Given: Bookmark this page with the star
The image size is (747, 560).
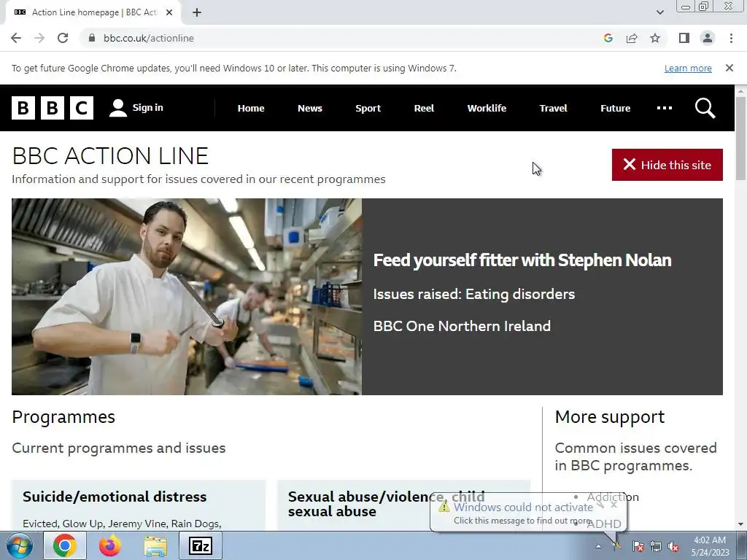Looking at the screenshot, I should coord(655,38).
